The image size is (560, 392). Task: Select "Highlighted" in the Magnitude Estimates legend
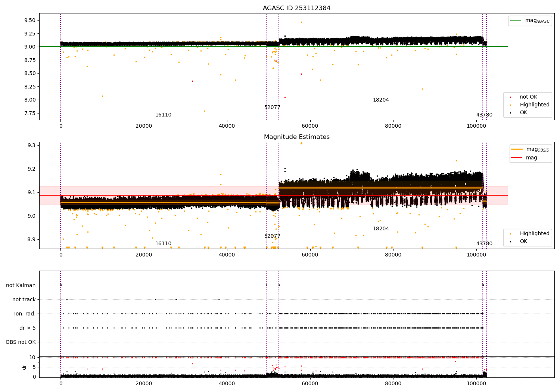(x=535, y=234)
